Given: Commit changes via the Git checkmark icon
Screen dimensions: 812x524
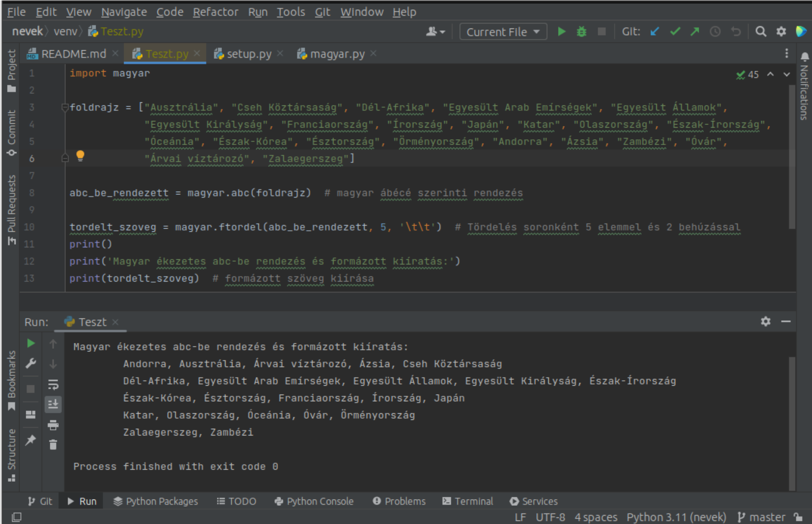Looking at the screenshot, I should 675,32.
